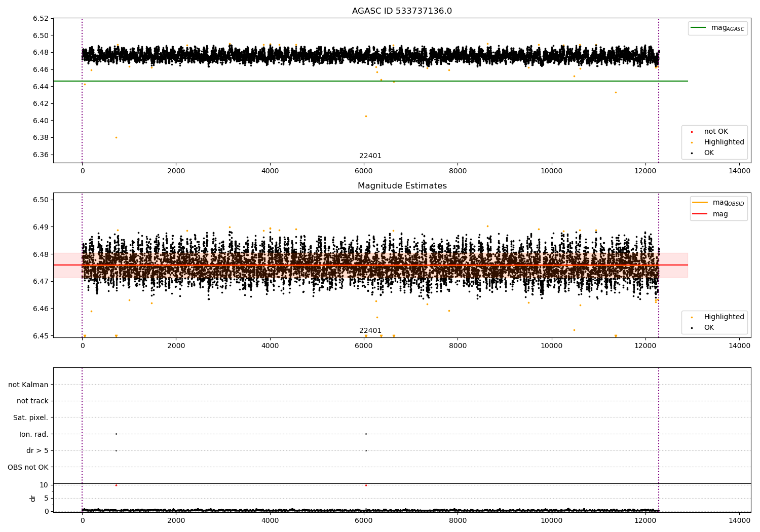Screen dimensions: 760x532
Task: Click the 'OBS not OK' row label
Action: tap(28, 467)
